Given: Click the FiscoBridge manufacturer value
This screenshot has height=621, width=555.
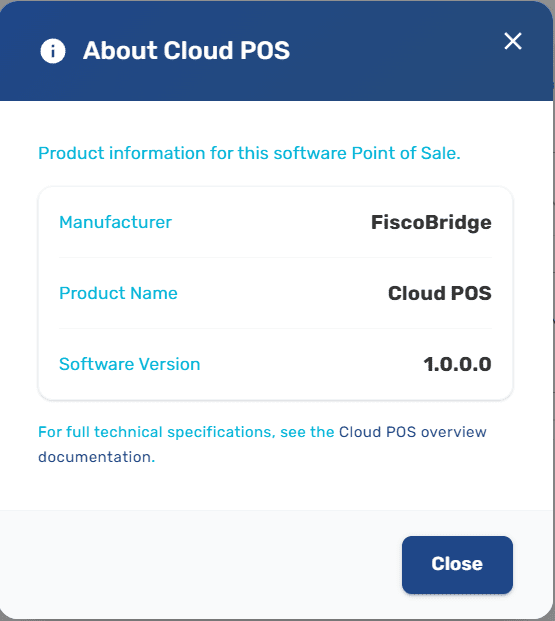Looking at the screenshot, I should pos(431,222).
